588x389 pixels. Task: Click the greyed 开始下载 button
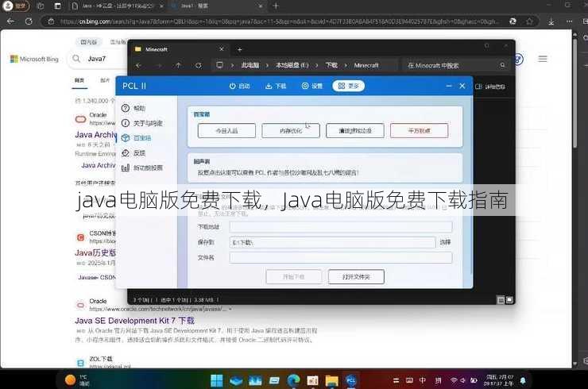(x=294, y=276)
